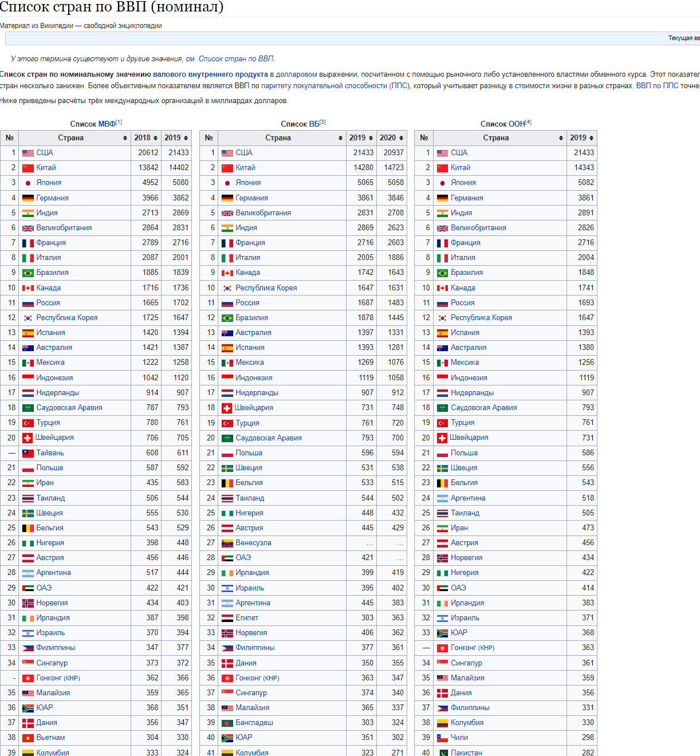Click the Brazil flag in the МВФ table
Screen dimensions: 700x756
click(28, 273)
